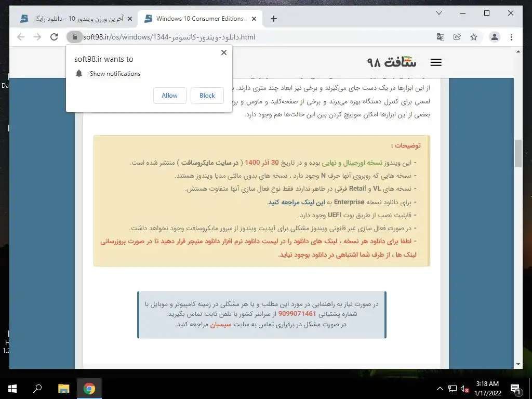Bookmark this page with the star icon
532x399 pixels.
(474, 37)
